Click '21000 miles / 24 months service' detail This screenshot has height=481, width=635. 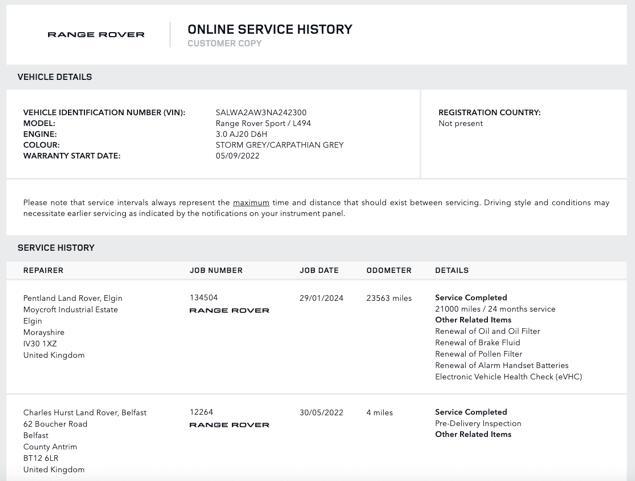495,309
